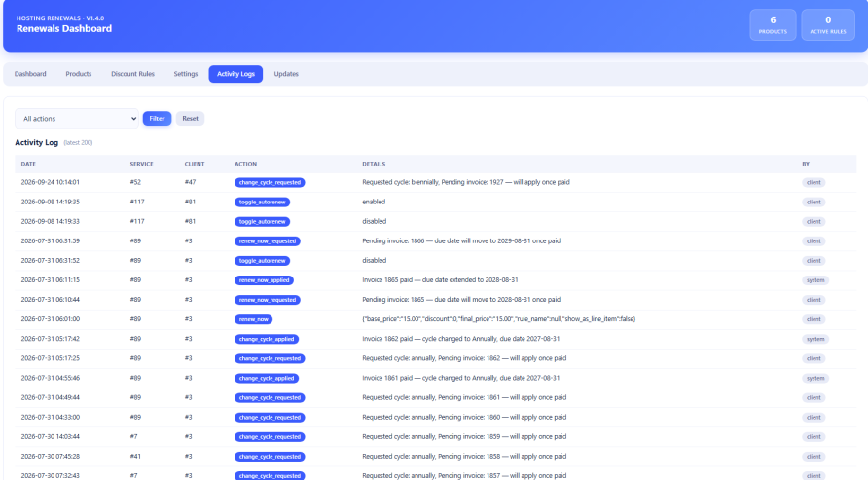The width and height of the screenshot is (868, 480).
Task: Click the BY column header
Action: 806,164
